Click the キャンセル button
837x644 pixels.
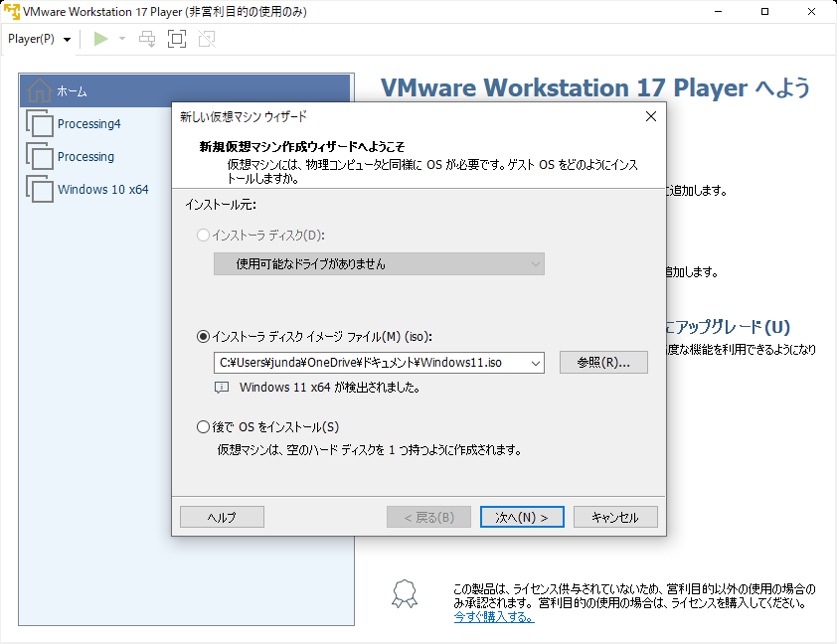click(x=615, y=517)
